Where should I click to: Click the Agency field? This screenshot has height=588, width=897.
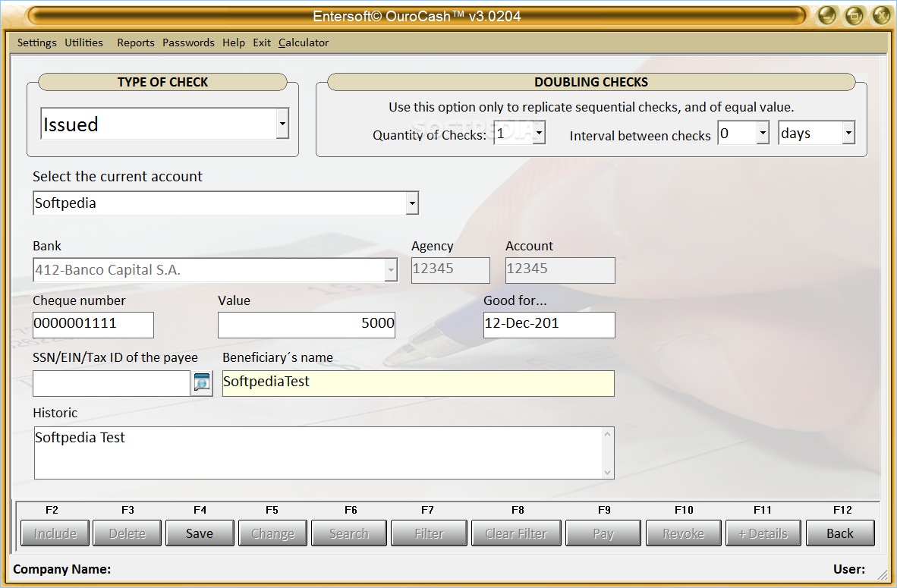(x=451, y=269)
